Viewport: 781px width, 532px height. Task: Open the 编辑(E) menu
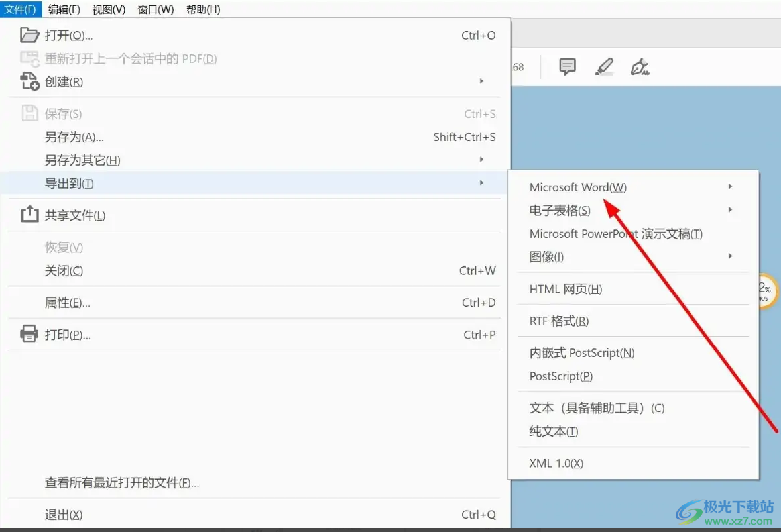point(64,9)
